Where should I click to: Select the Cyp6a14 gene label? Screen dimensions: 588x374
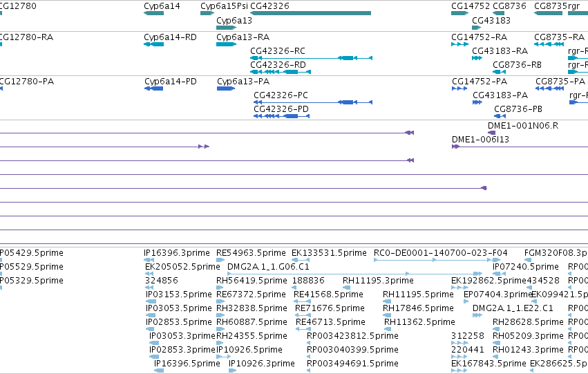pos(162,6)
